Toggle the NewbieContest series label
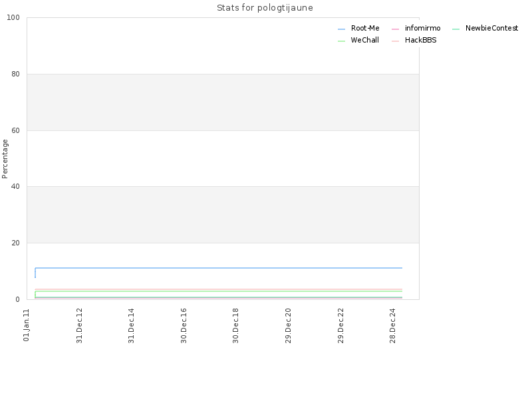 [491, 28]
